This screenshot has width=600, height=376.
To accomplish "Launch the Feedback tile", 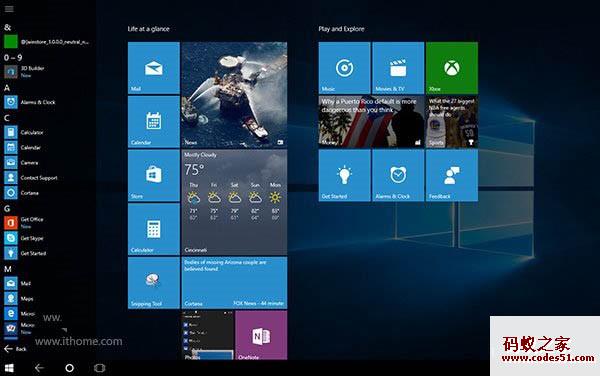I will pyautogui.click(x=452, y=175).
